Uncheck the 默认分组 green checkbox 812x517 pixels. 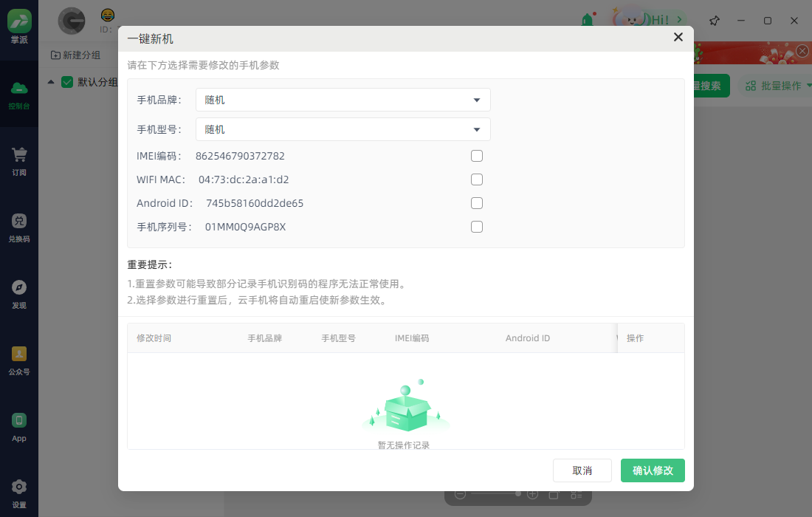point(67,82)
